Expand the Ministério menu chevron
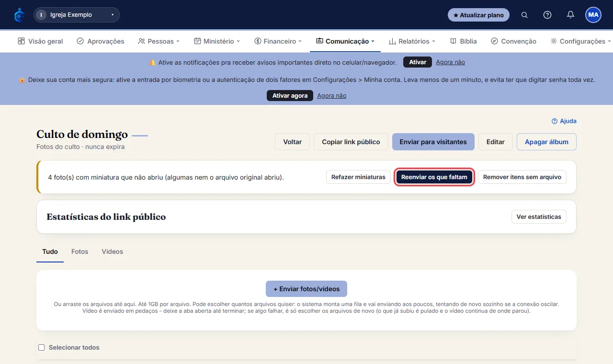The height and width of the screenshot is (364, 613). pyautogui.click(x=238, y=41)
